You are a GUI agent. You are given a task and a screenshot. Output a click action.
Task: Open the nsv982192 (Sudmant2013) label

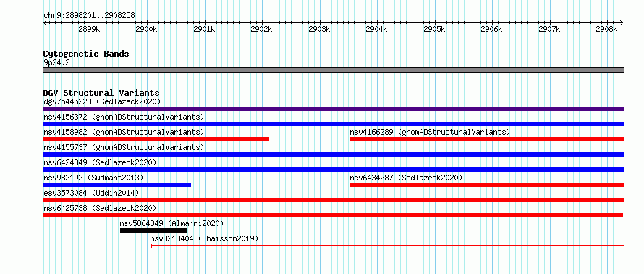(93, 178)
